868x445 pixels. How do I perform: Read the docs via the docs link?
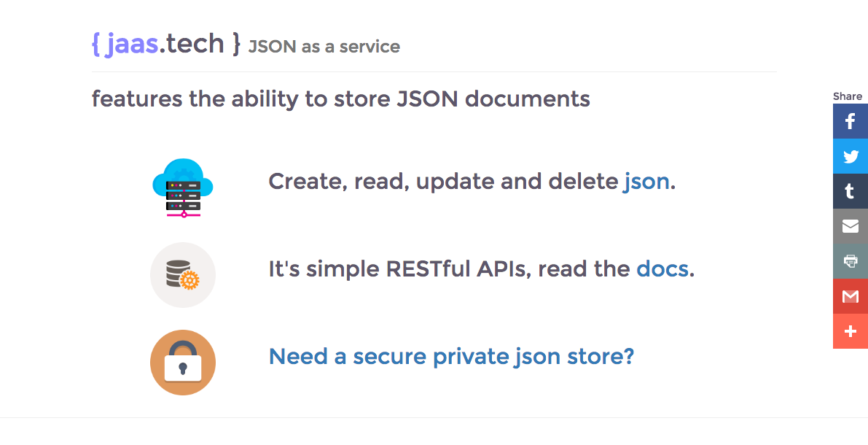point(662,268)
